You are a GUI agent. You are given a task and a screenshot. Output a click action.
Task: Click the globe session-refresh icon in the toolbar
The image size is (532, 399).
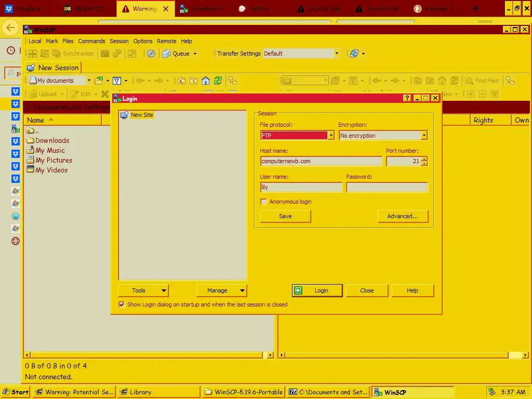click(354, 54)
